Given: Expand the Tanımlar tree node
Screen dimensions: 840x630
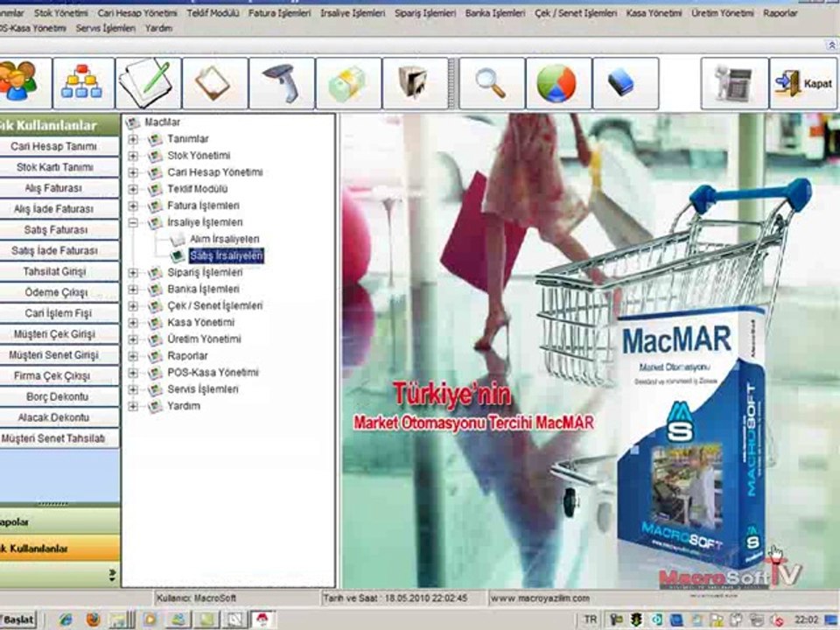Looking at the screenshot, I should click(133, 139).
